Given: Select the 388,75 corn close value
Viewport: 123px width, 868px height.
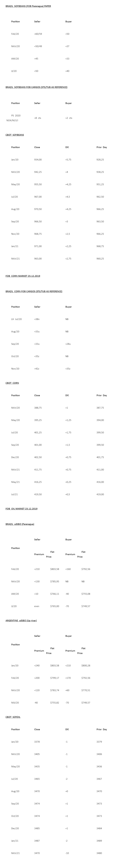Looking at the screenshot, I should point(38,408).
